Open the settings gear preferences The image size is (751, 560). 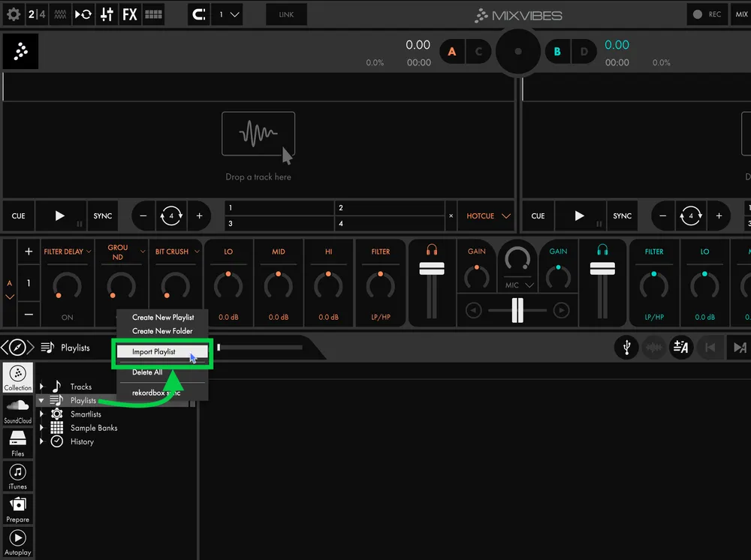pos(14,14)
